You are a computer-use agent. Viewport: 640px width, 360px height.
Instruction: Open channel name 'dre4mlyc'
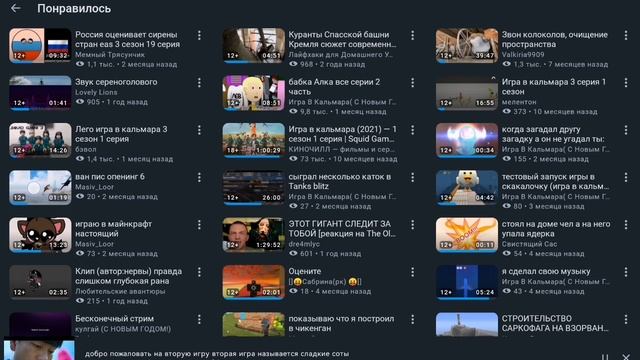[x=304, y=244]
